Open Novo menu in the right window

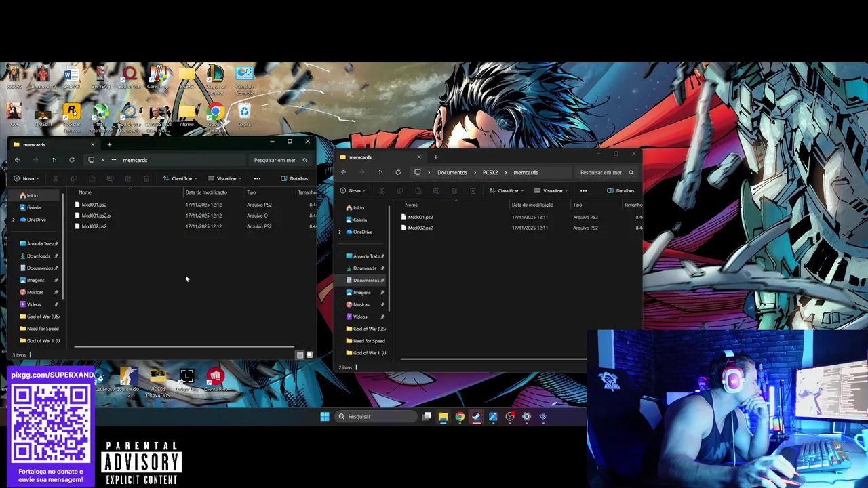pyautogui.click(x=353, y=190)
